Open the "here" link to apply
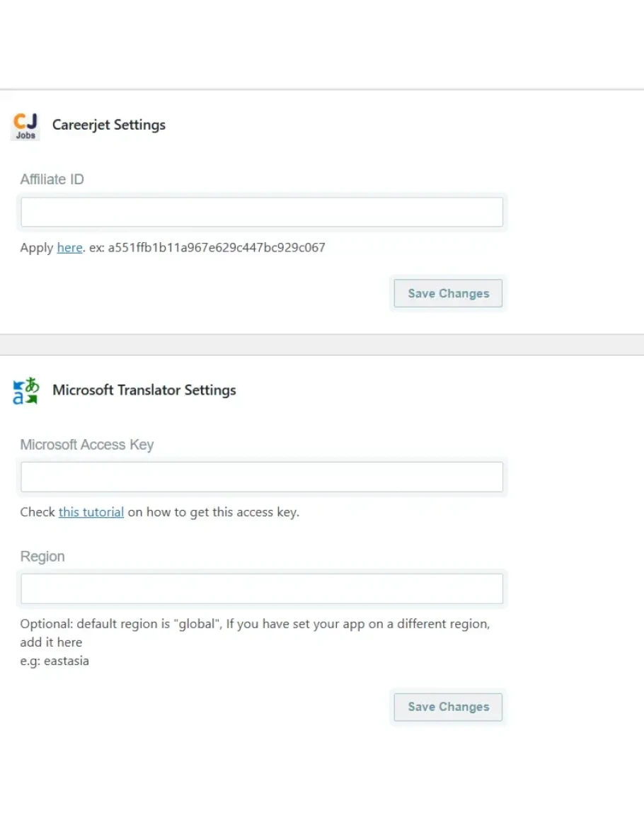 pos(69,248)
